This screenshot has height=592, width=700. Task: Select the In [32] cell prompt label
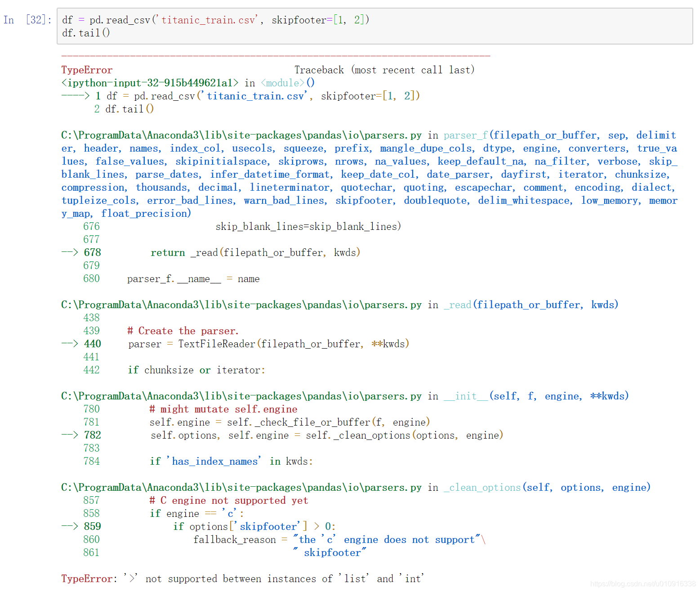(x=27, y=20)
